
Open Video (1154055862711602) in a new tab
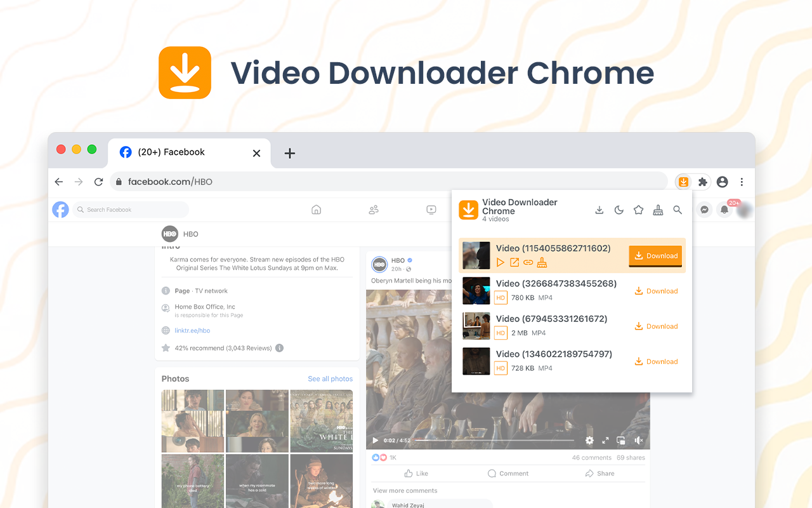point(514,262)
